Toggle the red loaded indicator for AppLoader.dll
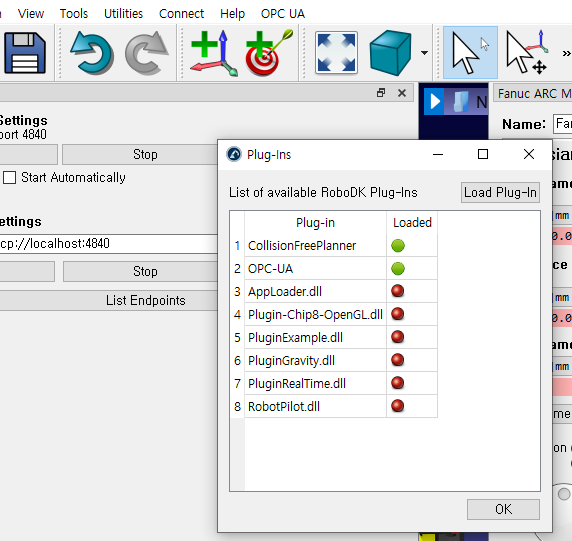 pos(398,291)
